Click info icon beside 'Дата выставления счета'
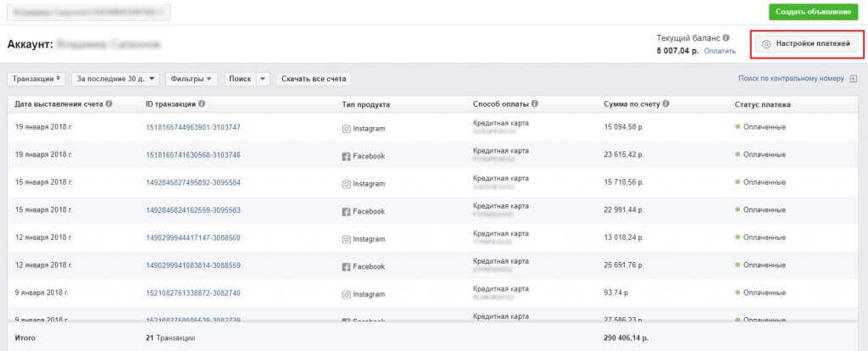 tap(109, 105)
